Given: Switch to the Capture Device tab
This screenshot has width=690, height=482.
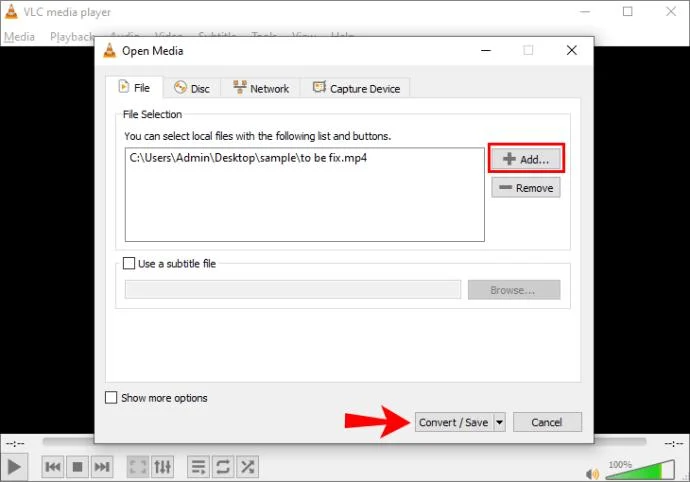Looking at the screenshot, I should (x=356, y=88).
